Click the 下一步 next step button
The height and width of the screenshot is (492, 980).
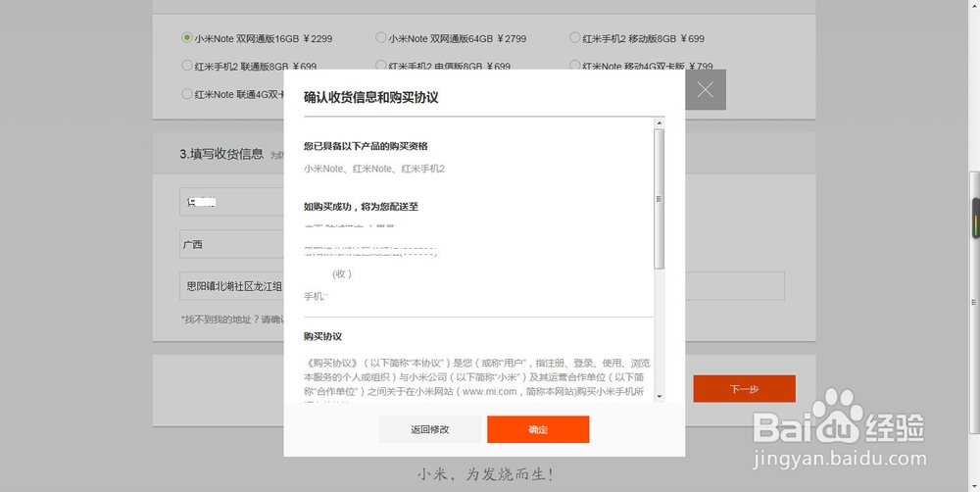pos(745,389)
